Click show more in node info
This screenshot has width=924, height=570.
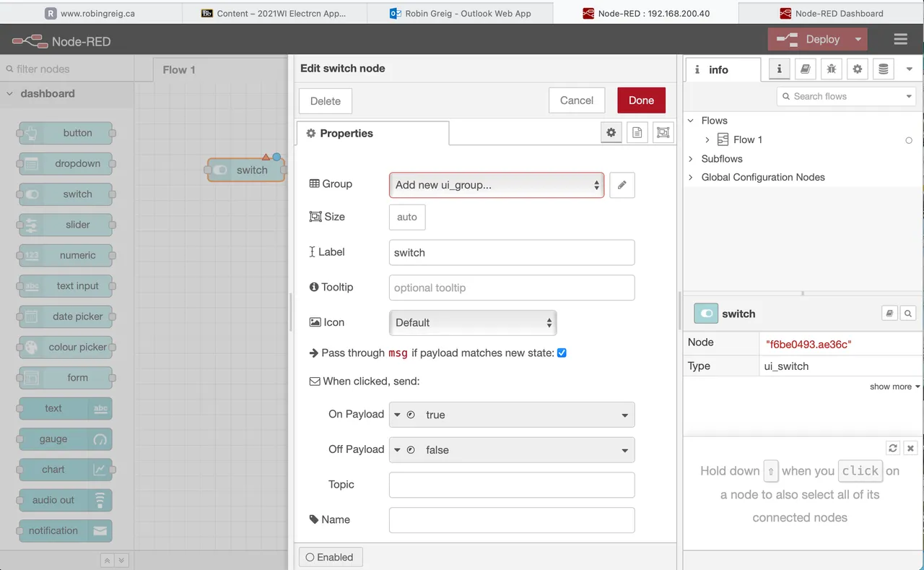[894, 387]
